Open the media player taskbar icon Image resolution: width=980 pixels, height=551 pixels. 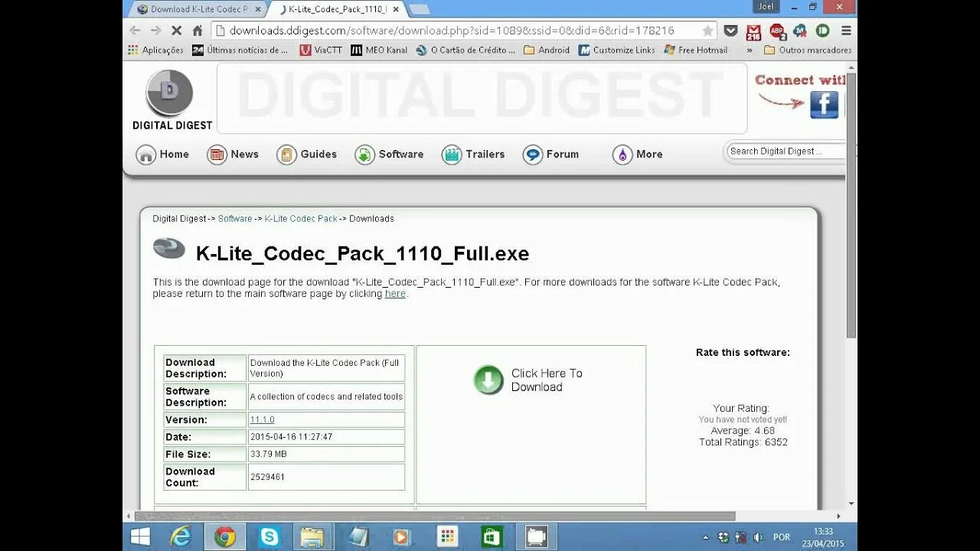pyautogui.click(x=402, y=537)
